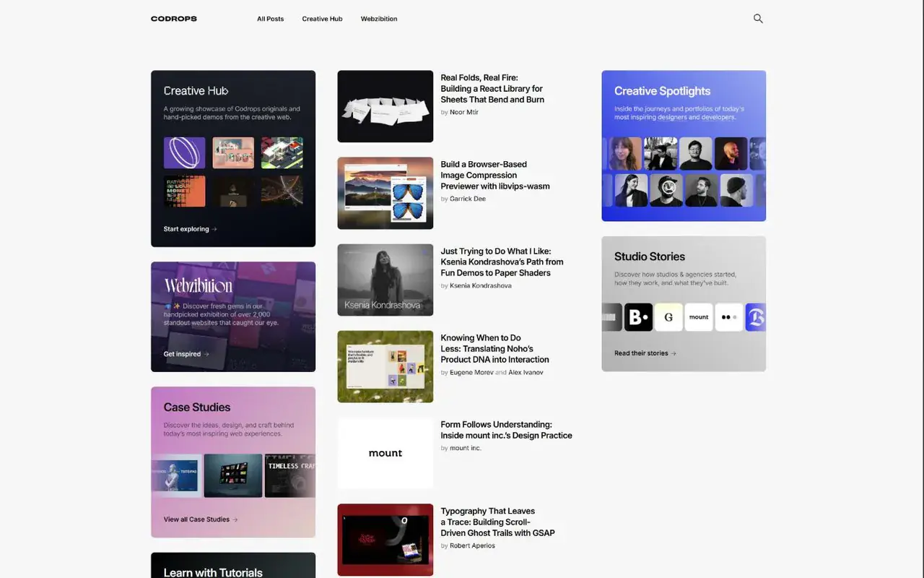Click the white mount logo article thumbnail
The width and height of the screenshot is (924, 578).
[x=385, y=453]
